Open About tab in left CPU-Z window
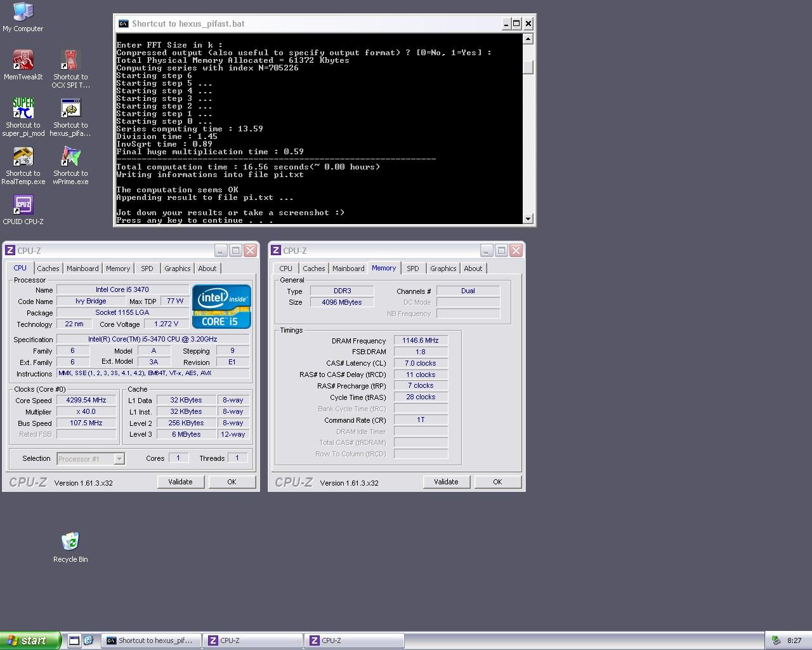Screen dimensions: 812x650 pyautogui.click(x=207, y=269)
